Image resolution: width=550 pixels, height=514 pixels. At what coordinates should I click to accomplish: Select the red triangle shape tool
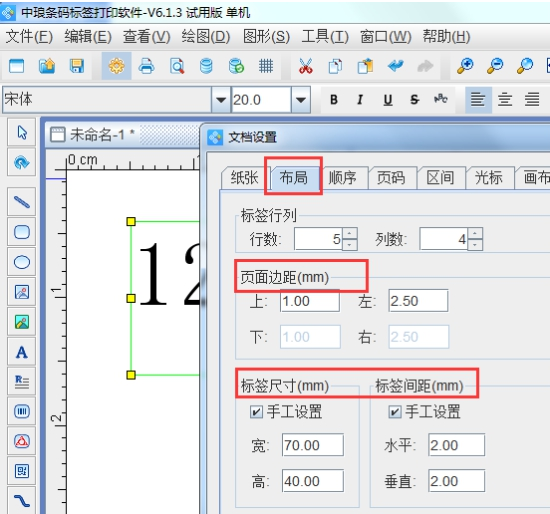click(x=22, y=441)
